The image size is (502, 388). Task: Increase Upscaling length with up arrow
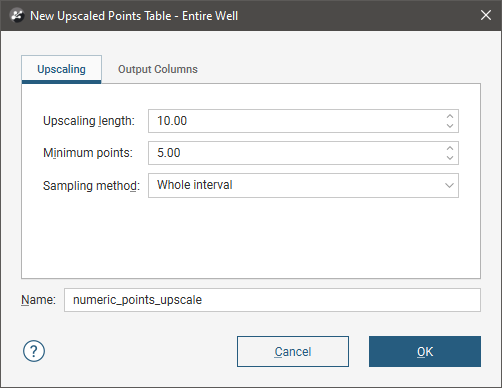[450, 116]
